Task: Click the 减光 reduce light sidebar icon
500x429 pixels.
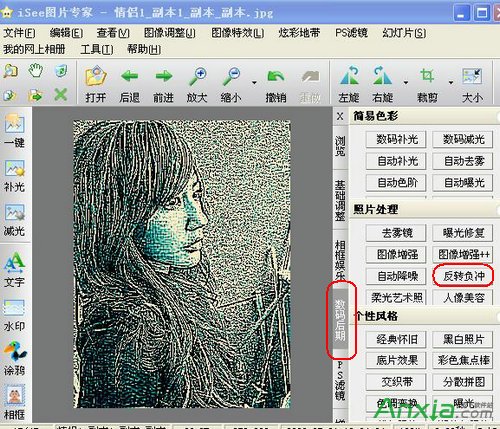Action: click(x=14, y=213)
